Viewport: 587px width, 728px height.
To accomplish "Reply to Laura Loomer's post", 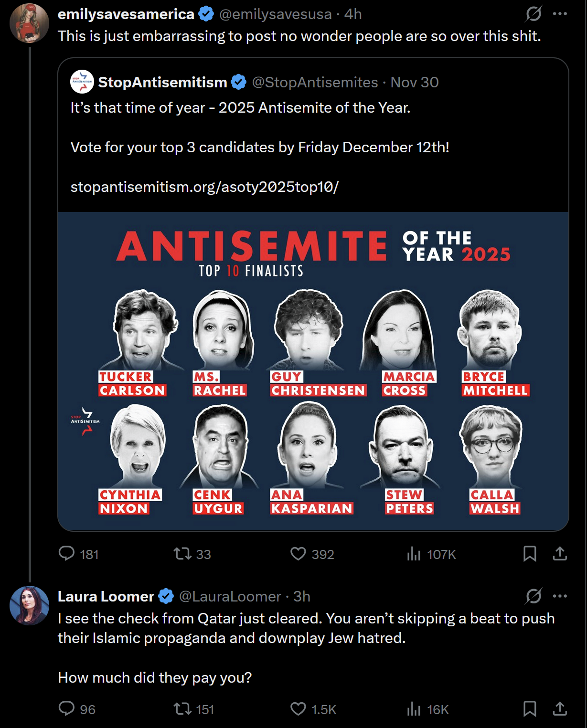I will click(x=66, y=709).
